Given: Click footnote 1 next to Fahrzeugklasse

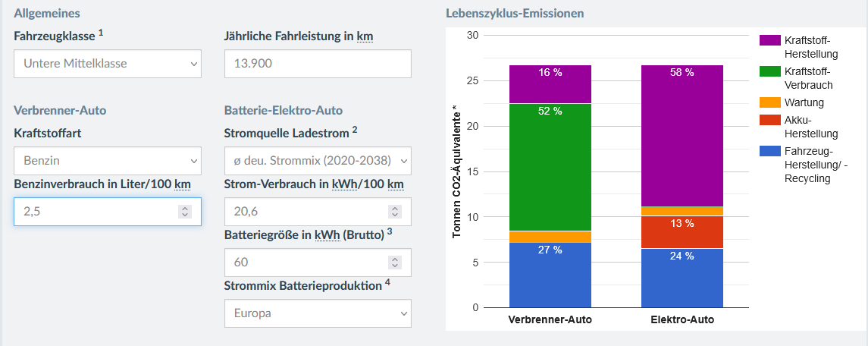Looking at the screenshot, I should click(101, 33).
